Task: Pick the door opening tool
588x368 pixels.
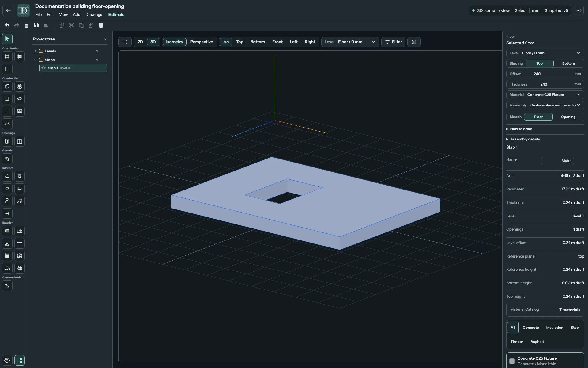Action: (7, 141)
